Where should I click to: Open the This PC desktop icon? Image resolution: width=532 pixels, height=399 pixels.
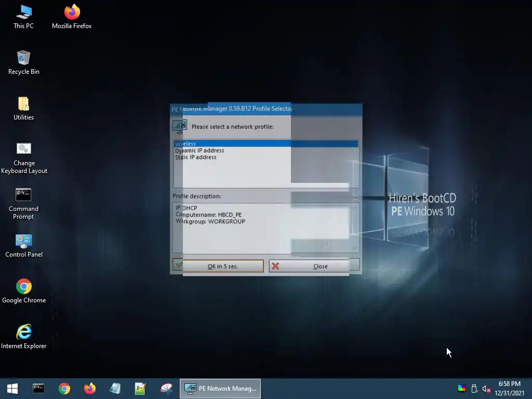coord(23,17)
